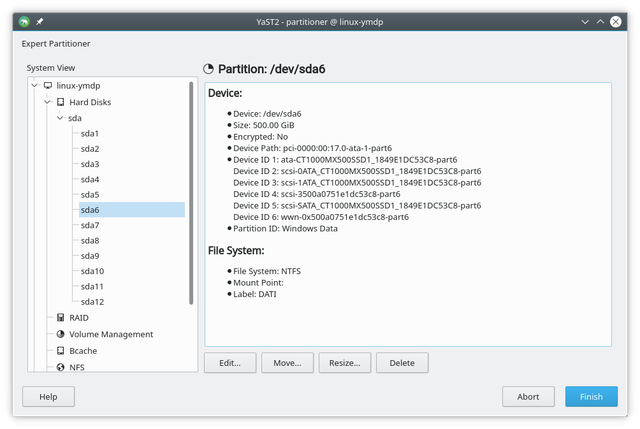This screenshot has height=429, width=640.
Task: Click the partition pie icon beside the /dev/sda6 heading
Action: coord(209,69)
